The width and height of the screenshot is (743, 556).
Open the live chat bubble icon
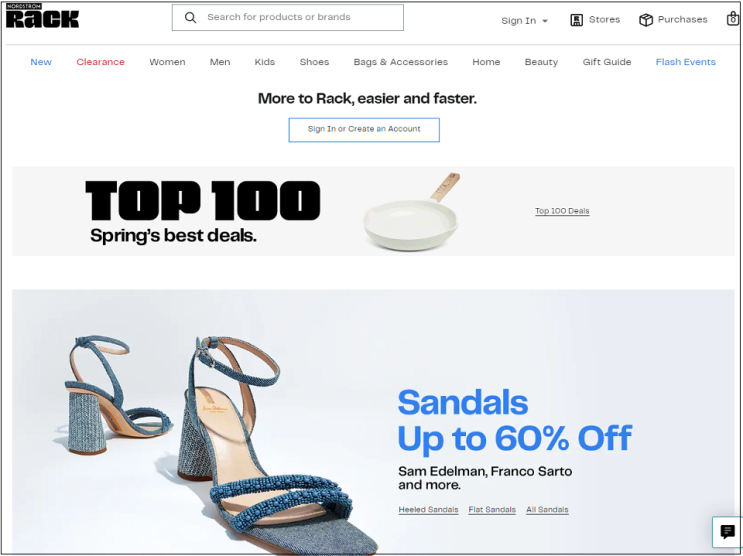point(727,532)
